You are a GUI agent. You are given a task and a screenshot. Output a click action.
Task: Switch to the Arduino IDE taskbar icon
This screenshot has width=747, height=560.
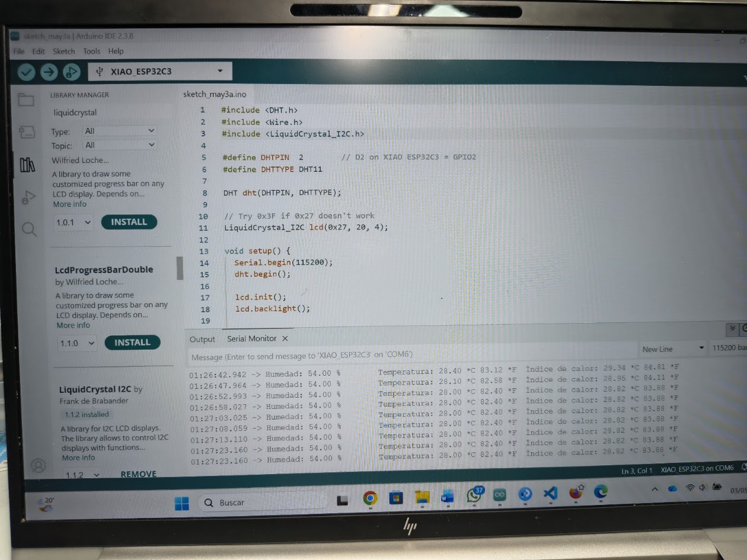pos(500,494)
